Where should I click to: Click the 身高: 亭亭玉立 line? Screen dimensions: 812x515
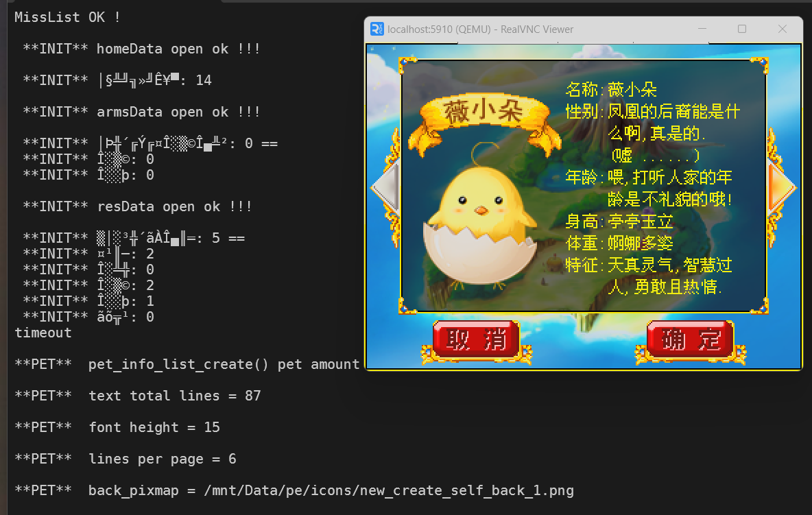point(619,221)
